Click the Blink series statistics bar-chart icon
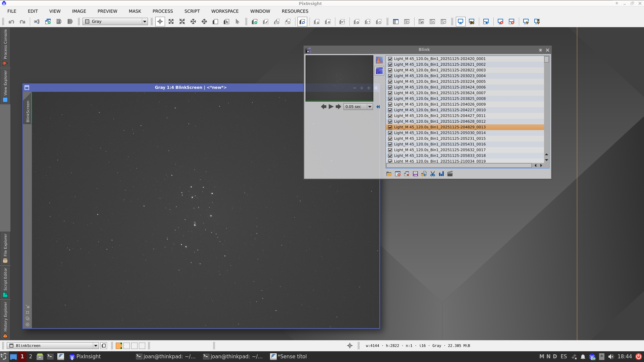The image size is (644, 362). point(441,174)
